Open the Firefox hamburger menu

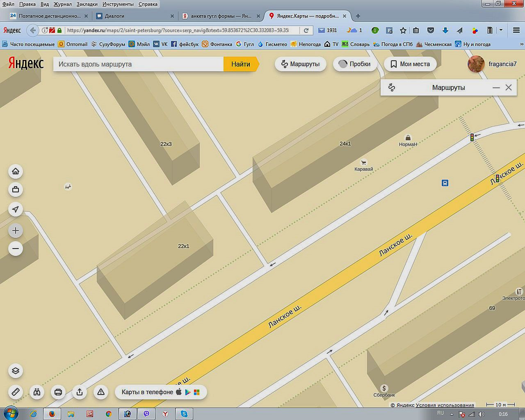(x=516, y=30)
